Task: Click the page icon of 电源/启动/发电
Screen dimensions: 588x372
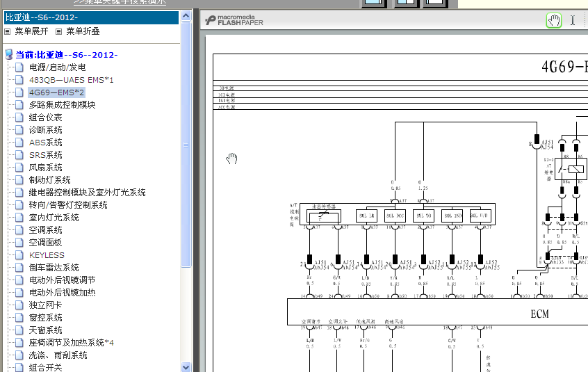Action: (x=19, y=67)
